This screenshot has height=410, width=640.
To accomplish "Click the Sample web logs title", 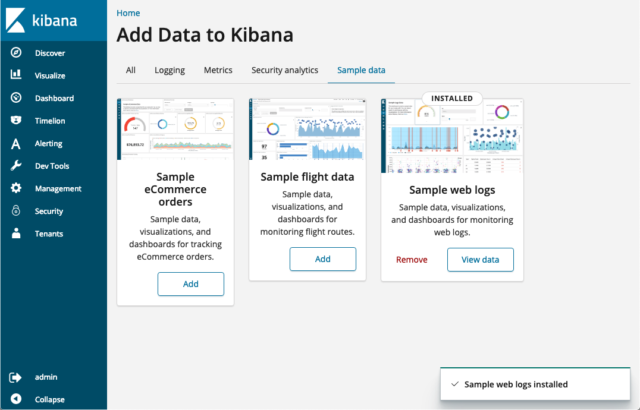I will coord(452,190).
